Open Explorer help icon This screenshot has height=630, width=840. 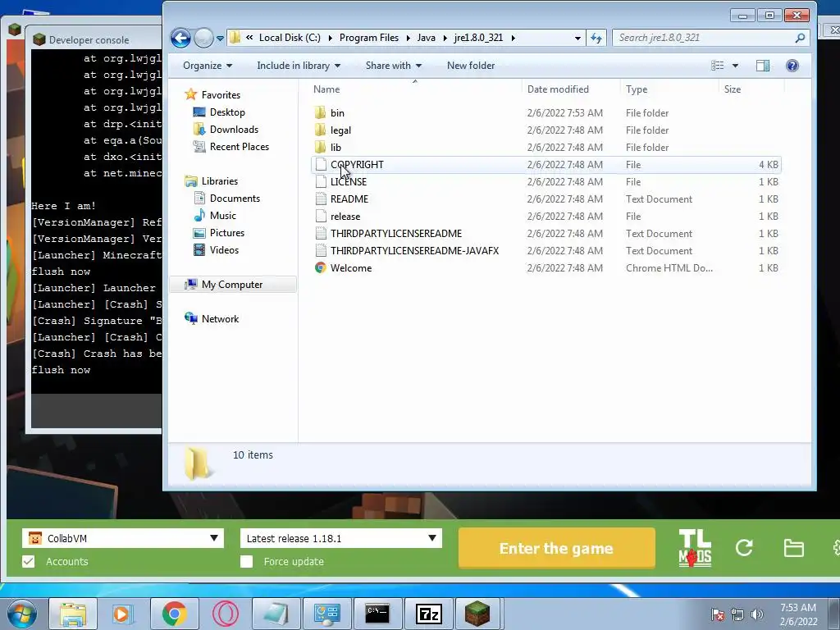pyautogui.click(x=792, y=66)
